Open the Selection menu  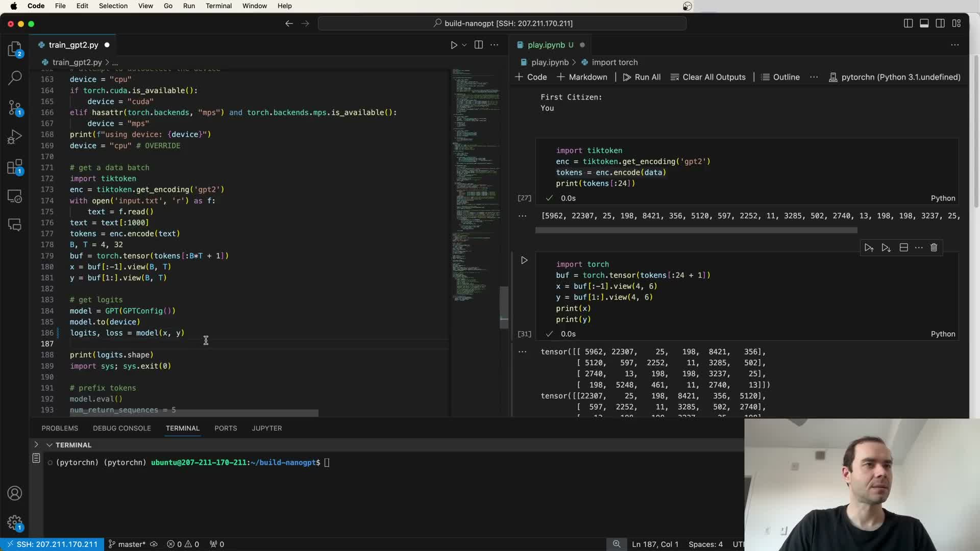tap(113, 6)
